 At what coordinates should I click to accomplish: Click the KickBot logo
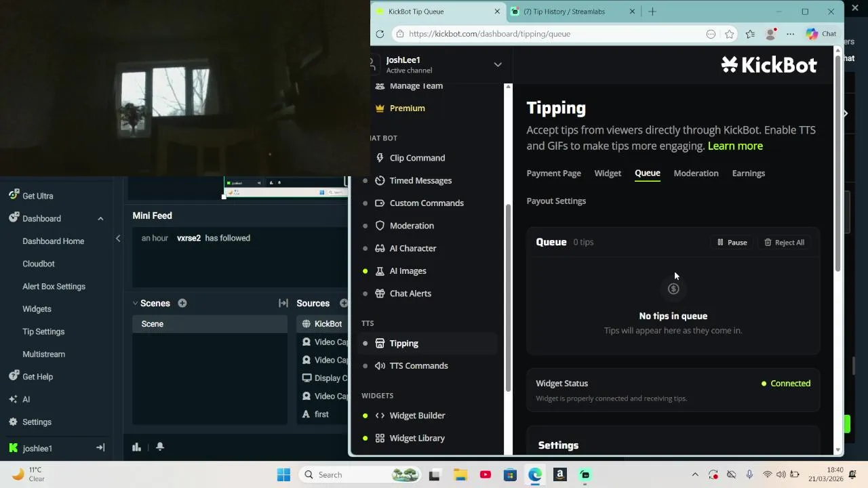pos(769,65)
